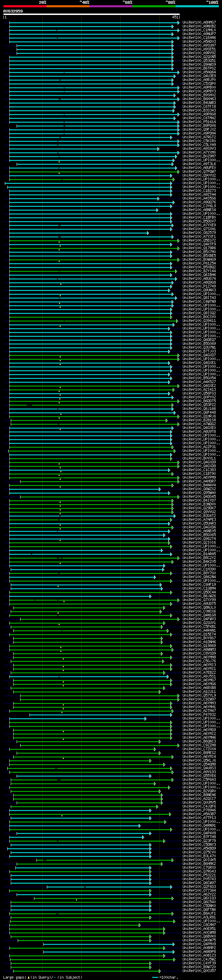Open hit UniRef100_A9NXB2 label
This screenshot has width=222, height=980.
click(x=199, y=26)
